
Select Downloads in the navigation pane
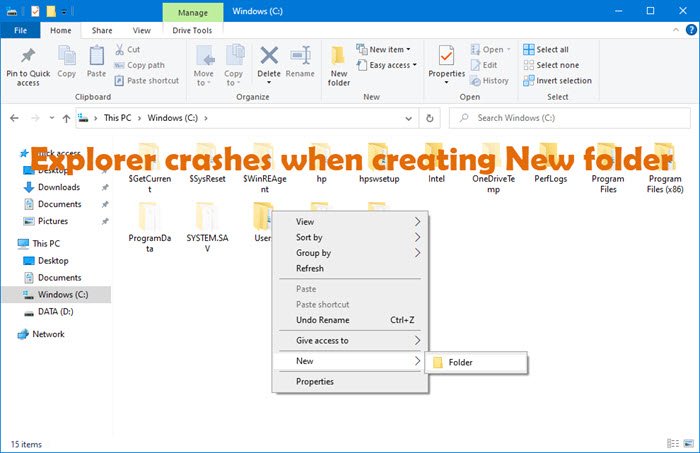click(x=58, y=187)
